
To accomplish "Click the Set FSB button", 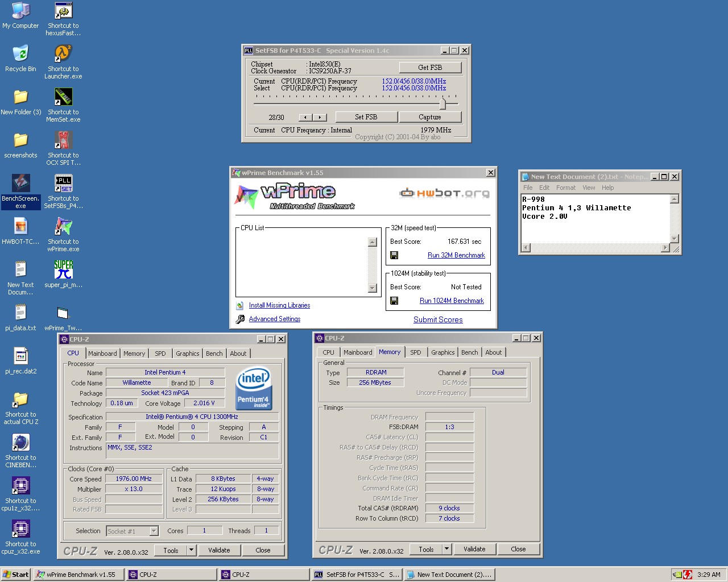I will 366,117.
